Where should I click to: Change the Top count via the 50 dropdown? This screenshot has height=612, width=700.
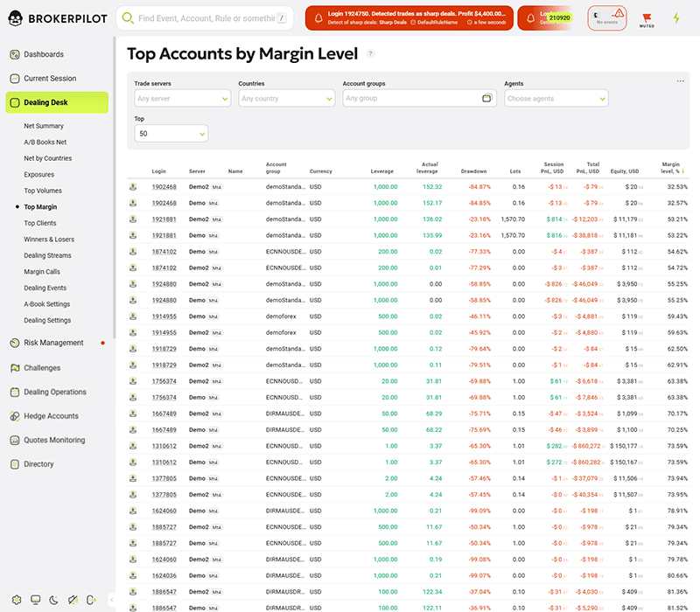171,133
